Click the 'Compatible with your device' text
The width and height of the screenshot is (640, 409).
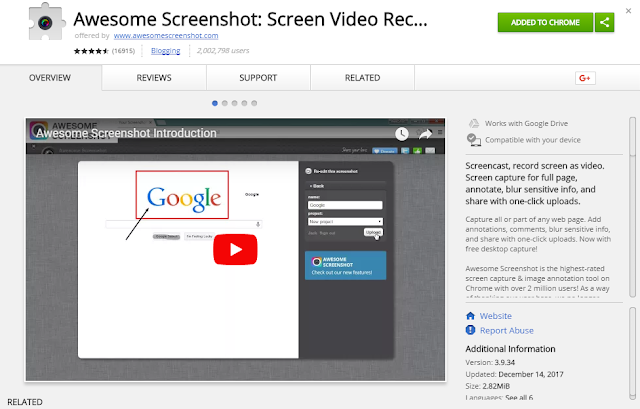coord(533,140)
